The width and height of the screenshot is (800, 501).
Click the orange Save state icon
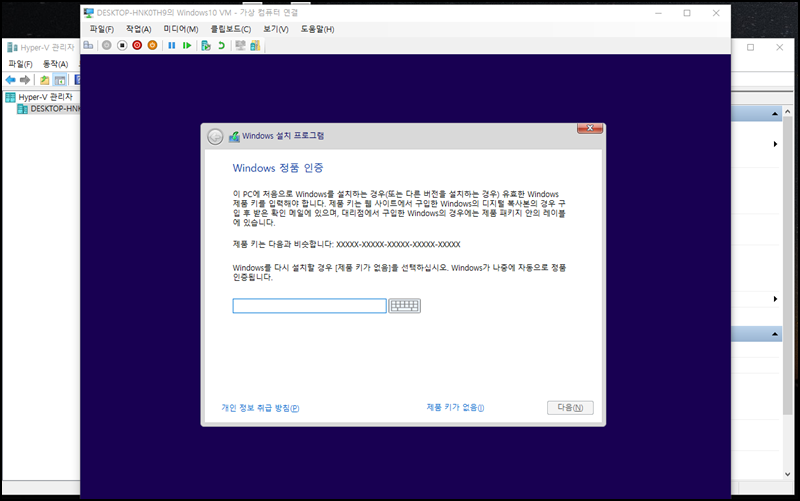click(152, 45)
